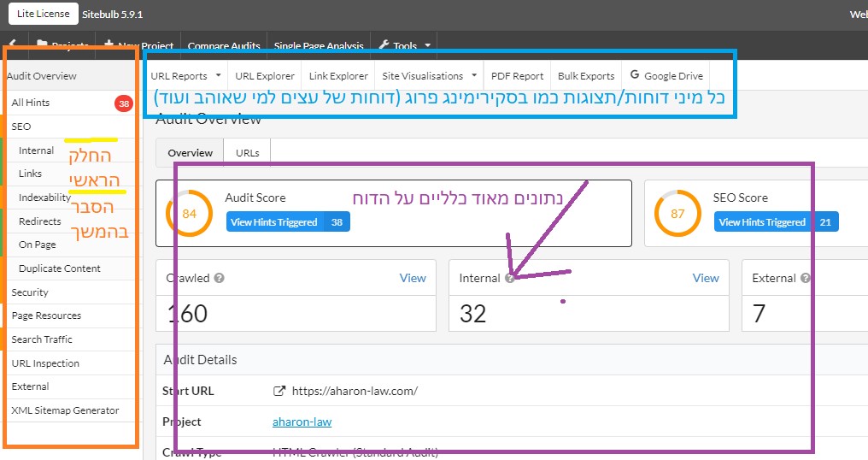The height and width of the screenshot is (460, 868).
Task: Switch to the Overview tab
Action: (190, 152)
